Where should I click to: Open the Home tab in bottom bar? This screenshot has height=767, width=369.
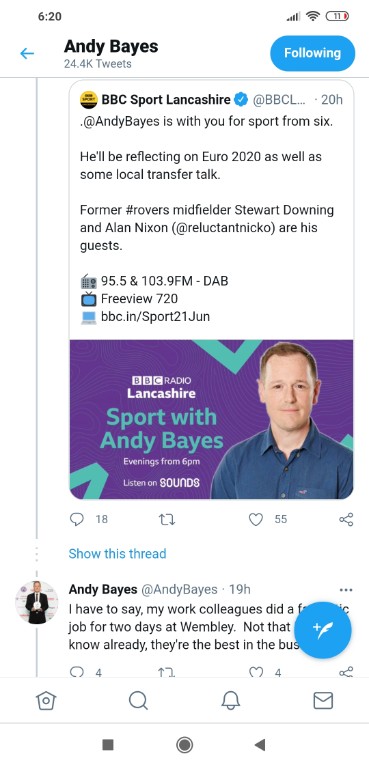tap(46, 701)
